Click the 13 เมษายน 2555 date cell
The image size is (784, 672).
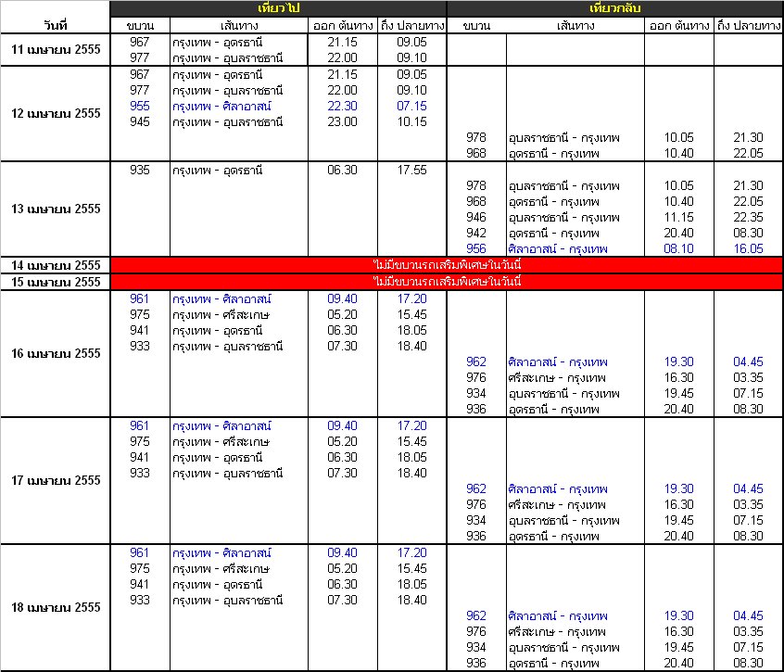point(55,209)
